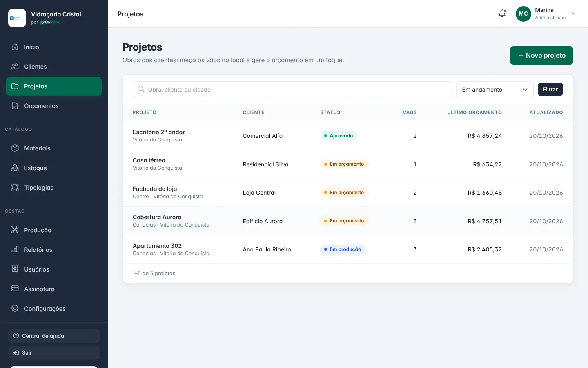Focus the Obra, cliente ou cidade search field
Image resolution: width=588 pixels, height=368 pixels.
point(292,90)
